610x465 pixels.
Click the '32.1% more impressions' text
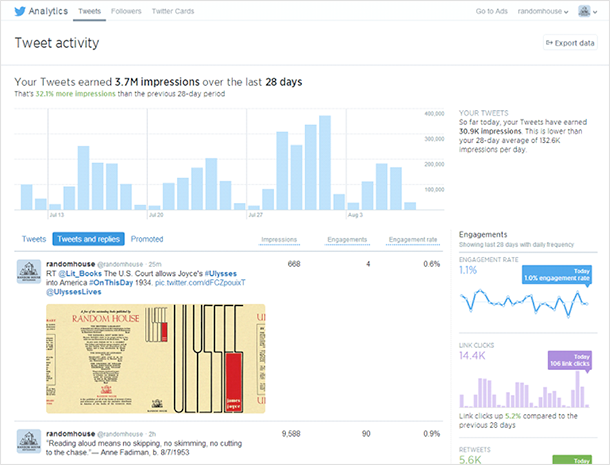(x=75, y=94)
